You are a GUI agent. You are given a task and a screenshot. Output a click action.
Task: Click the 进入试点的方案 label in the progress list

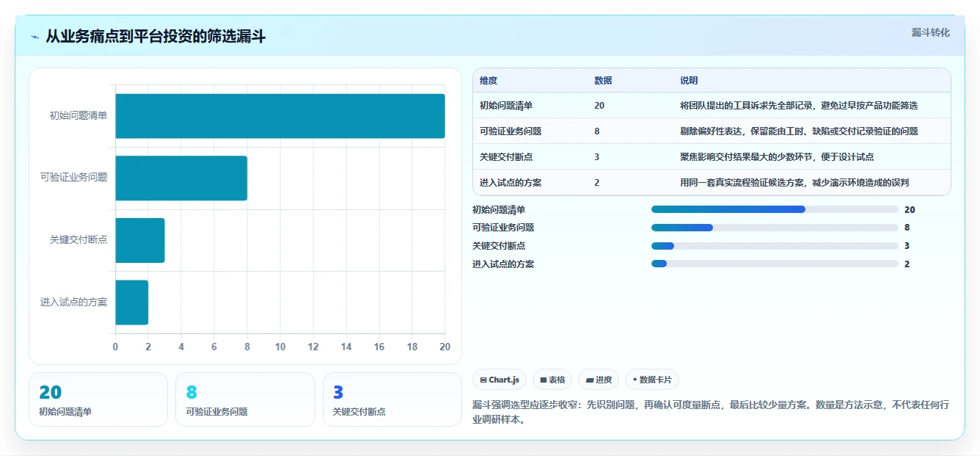pos(503,264)
